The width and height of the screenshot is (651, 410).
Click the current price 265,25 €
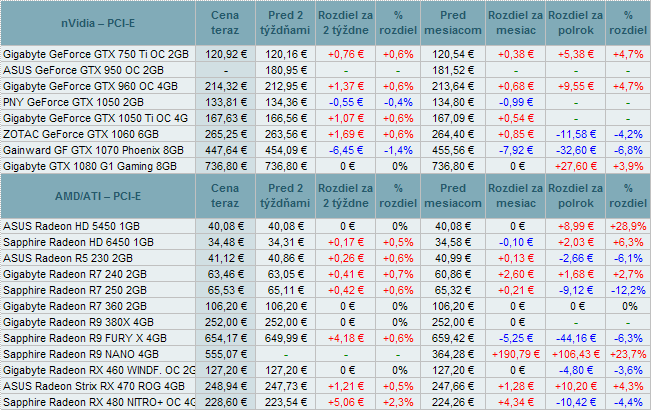pos(225,134)
